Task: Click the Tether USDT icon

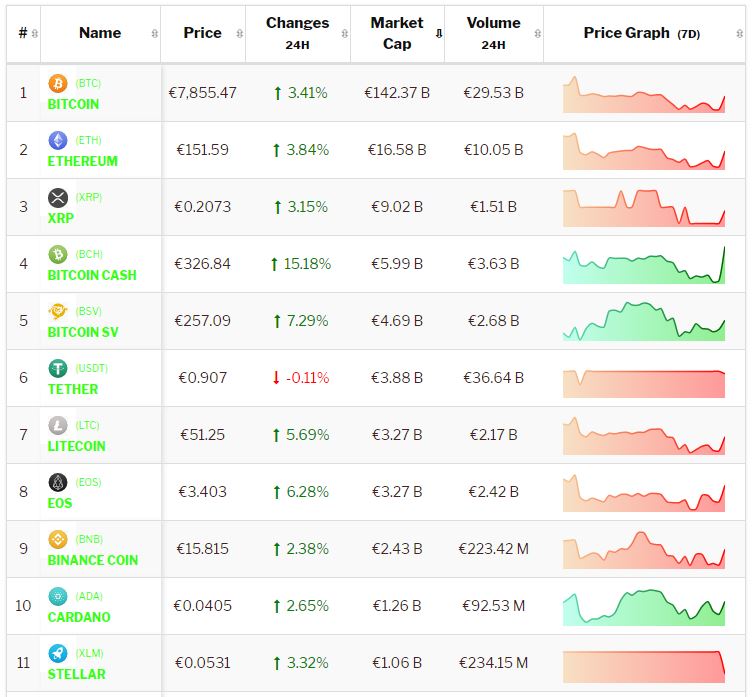Action: (58, 368)
